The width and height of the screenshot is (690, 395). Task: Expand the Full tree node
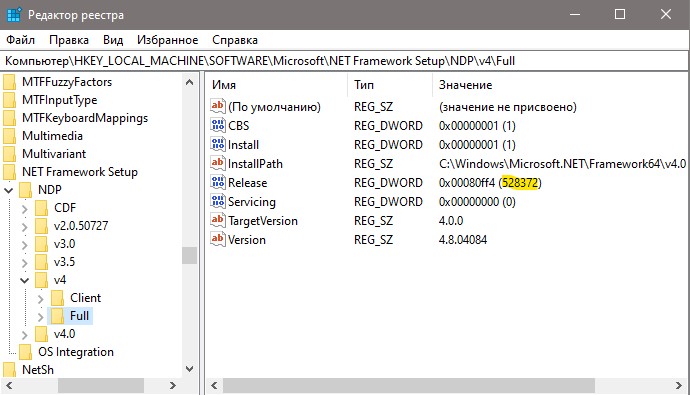pyautogui.click(x=41, y=317)
